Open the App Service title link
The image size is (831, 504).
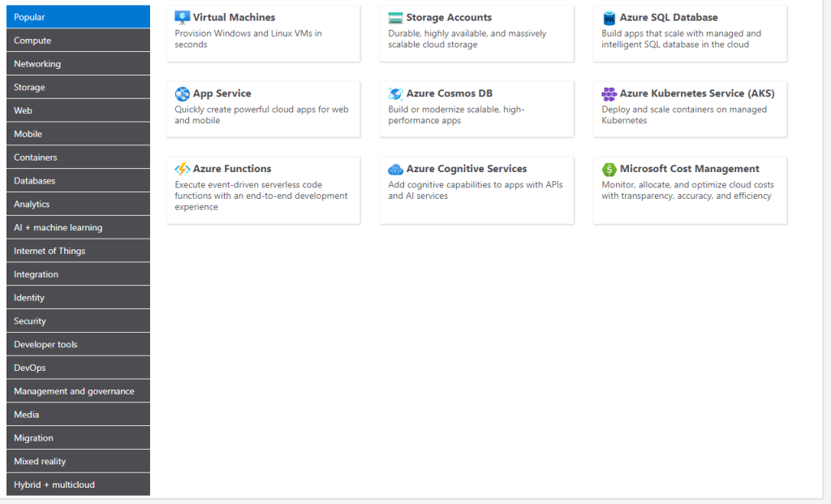[x=222, y=93]
